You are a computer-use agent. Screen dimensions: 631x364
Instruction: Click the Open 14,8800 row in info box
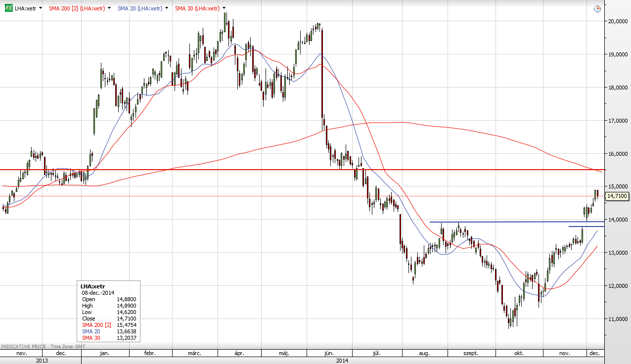[x=109, y=299]
